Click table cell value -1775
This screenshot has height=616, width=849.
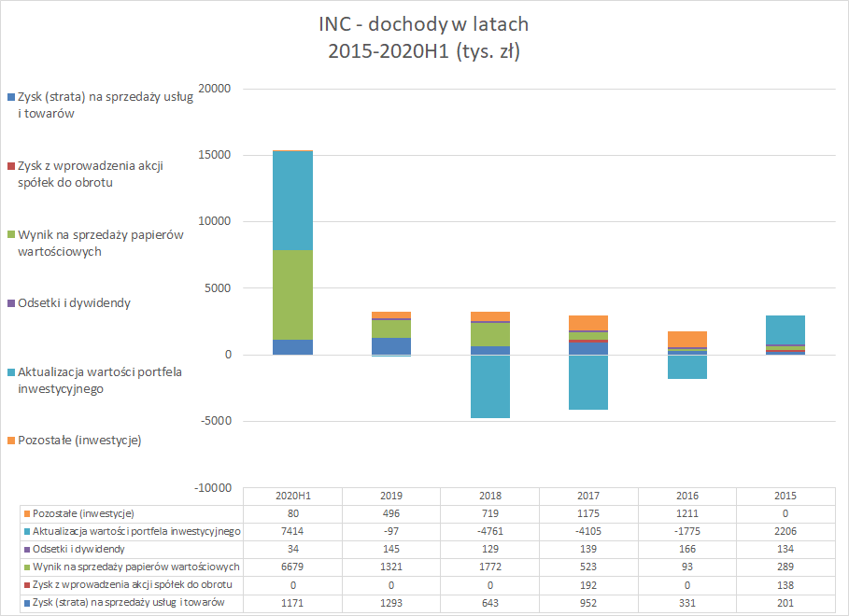pos(687,532)
